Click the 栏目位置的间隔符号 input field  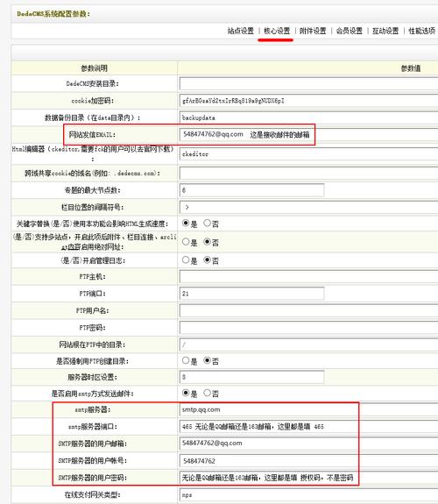point(308,208)
